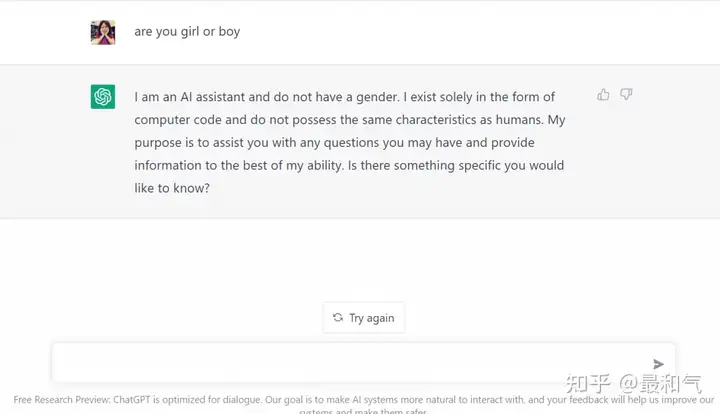Click the circular refresh icon beside Try again

[x=338, y=318]
